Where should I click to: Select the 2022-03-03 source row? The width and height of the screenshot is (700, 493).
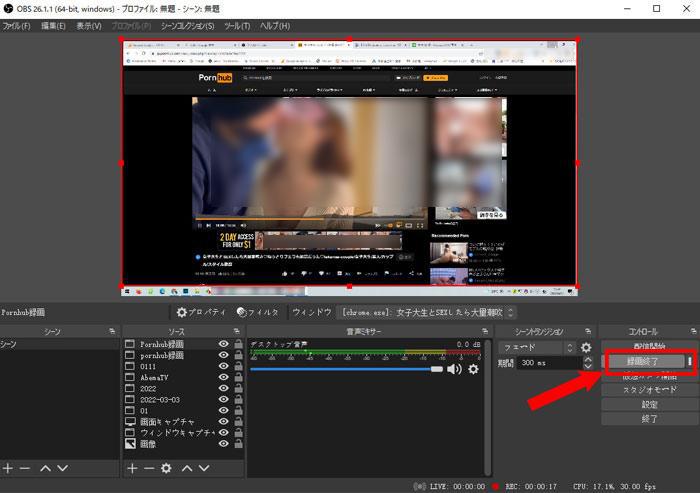coord(183,399)
